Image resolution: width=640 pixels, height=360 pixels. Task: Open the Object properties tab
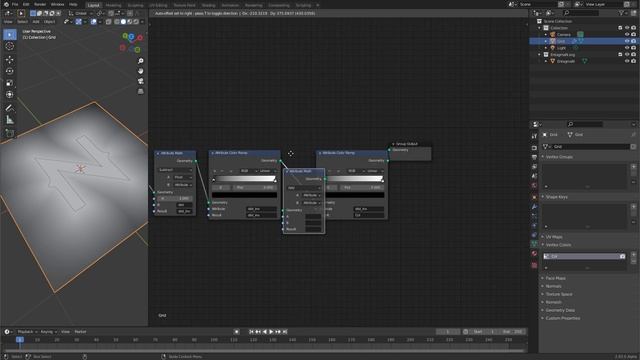point(534,197)
